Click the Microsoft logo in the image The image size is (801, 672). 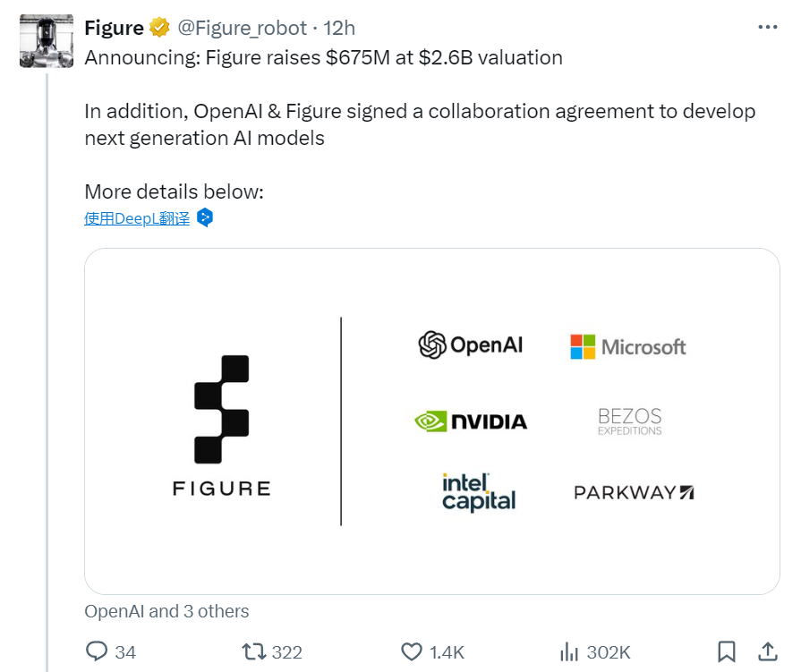tap(628, 346)
